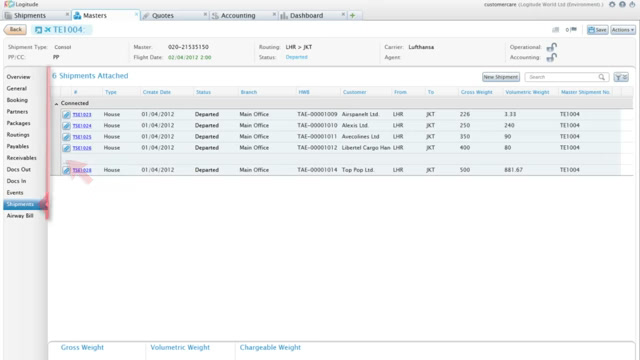The height and width of the screenshot is (360, 640).
Task: Open the filter options dropdown
Action: coord(621,77)
